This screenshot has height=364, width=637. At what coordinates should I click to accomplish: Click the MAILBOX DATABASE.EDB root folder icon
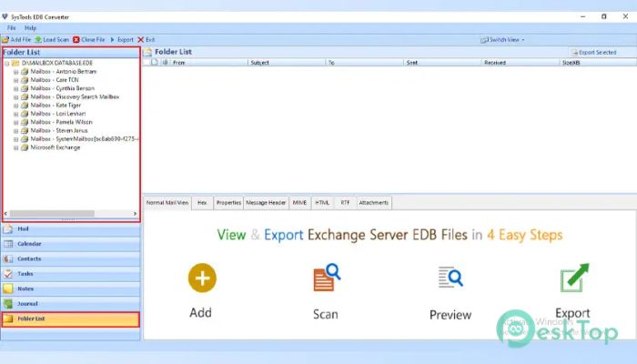[15, 63]
